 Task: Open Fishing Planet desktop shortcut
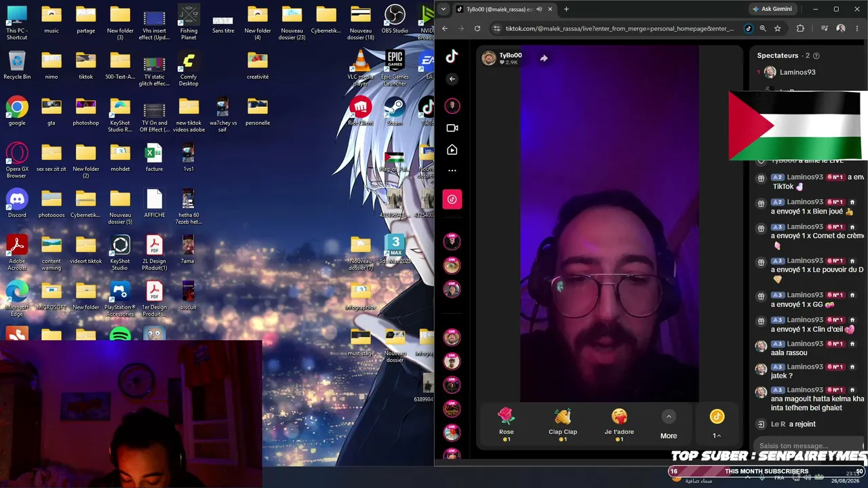189,22
